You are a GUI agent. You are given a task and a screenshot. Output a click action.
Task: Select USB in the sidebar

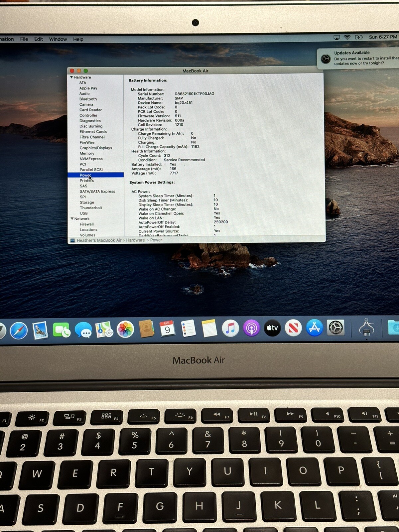point(84,213)
